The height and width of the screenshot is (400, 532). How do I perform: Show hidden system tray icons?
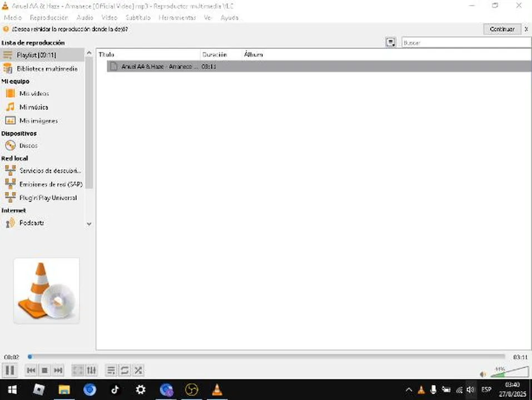pyautogui.click(x=409, y=390)
